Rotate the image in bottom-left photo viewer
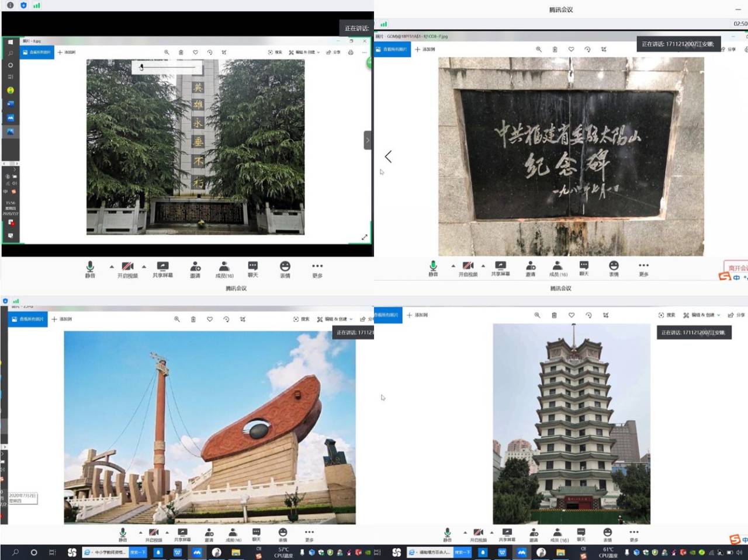 click(226, 319)
